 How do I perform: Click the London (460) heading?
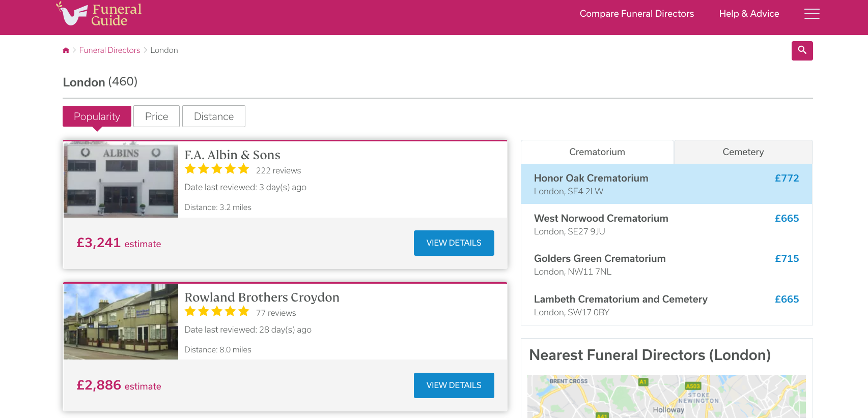click(x=100, y=82)
